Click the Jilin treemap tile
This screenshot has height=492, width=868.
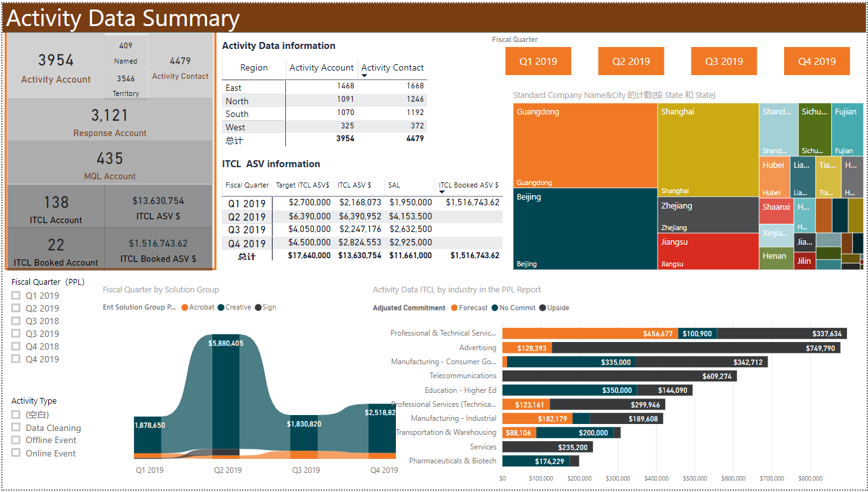tap(804, 261)
